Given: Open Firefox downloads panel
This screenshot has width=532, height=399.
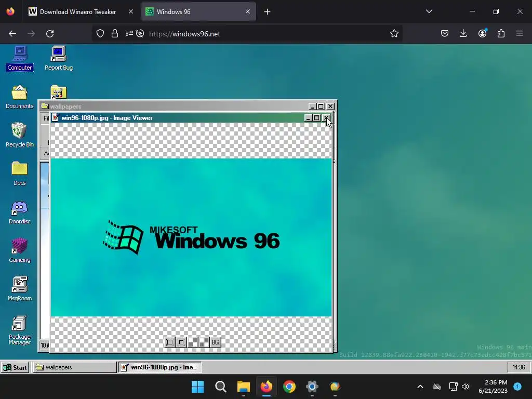Looking at the screenshot, I should 463,34.
